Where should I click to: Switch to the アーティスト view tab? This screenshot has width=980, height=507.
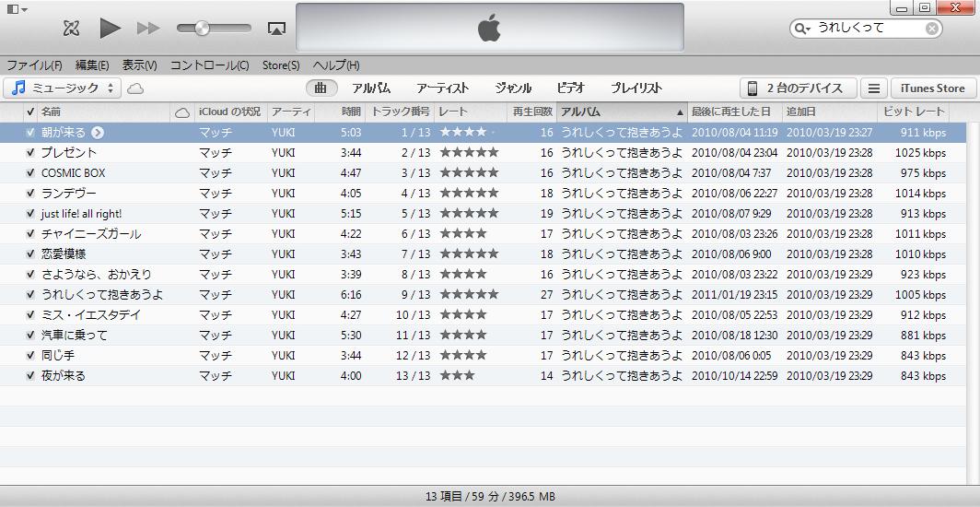442,88
